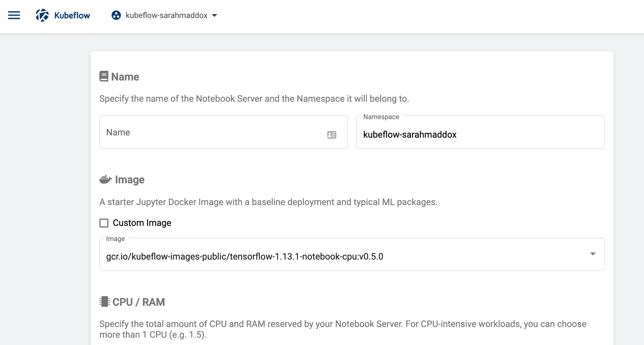The width and height of the screenshot is (644, 345).
Task: Click the dropdown arrow on the Image field
Action: click(x=592, y=254)
